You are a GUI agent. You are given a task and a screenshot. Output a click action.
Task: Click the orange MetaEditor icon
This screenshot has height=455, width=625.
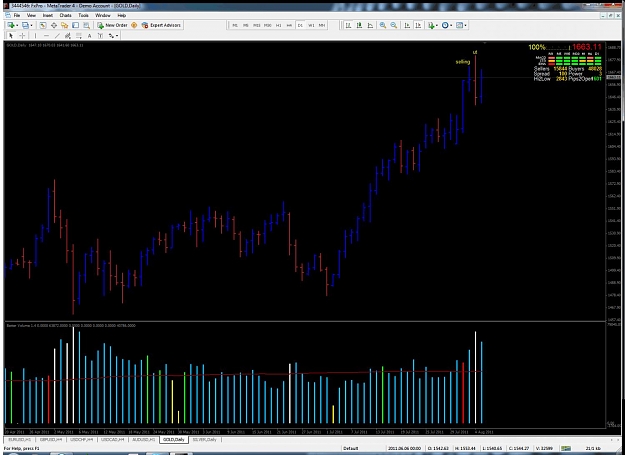(x=134, y=25)
